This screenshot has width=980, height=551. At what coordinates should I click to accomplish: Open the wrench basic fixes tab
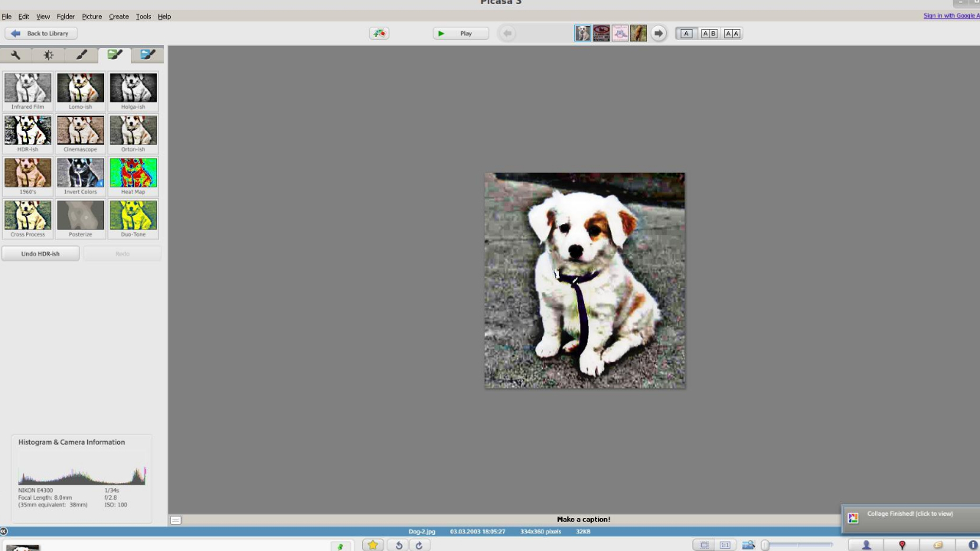click(15, 55)
